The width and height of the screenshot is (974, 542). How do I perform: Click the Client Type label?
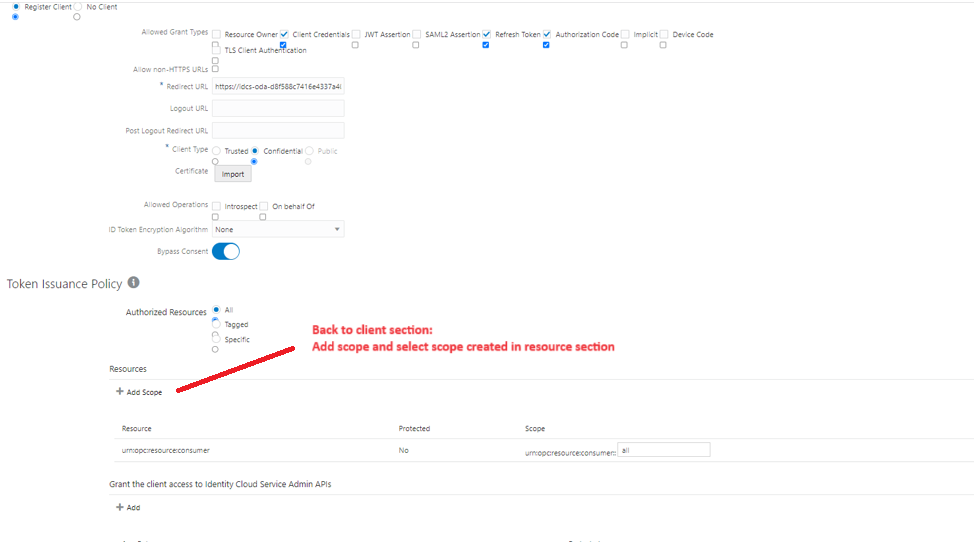click(190, 150)
